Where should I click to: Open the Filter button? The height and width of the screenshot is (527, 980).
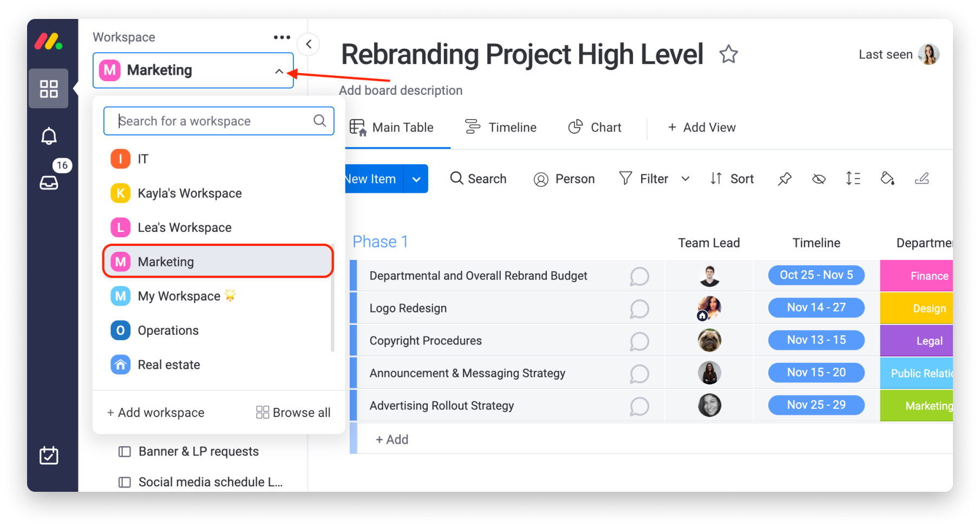pos(644,179)
